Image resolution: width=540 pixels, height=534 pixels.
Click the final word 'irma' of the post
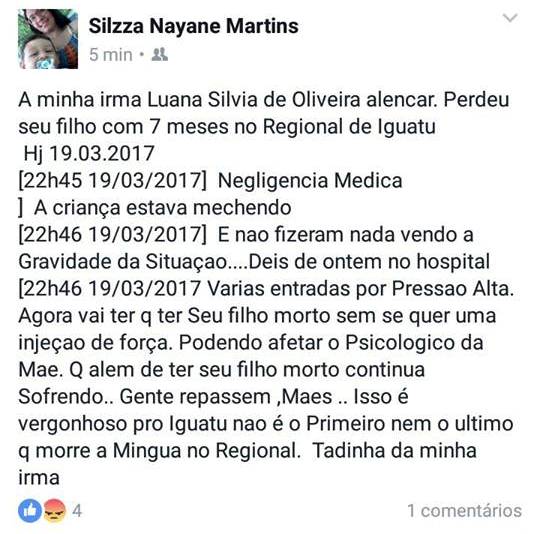(x=39, y=478)
